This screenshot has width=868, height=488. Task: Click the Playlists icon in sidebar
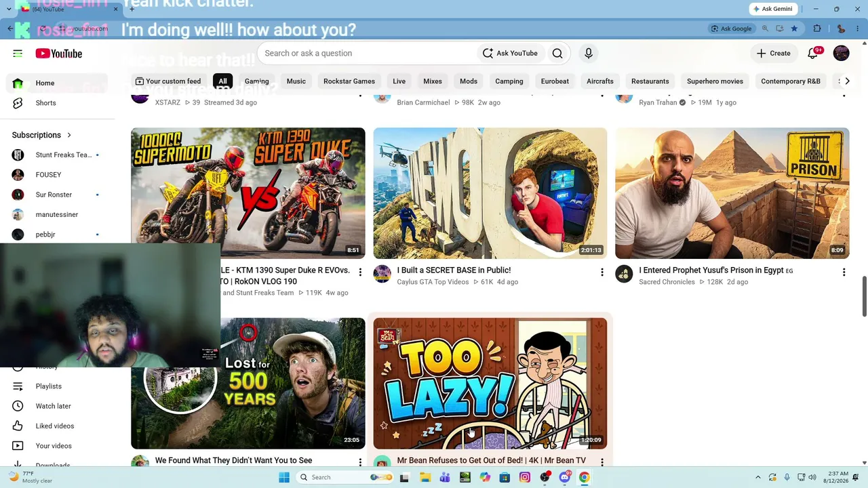click(18, 386)
